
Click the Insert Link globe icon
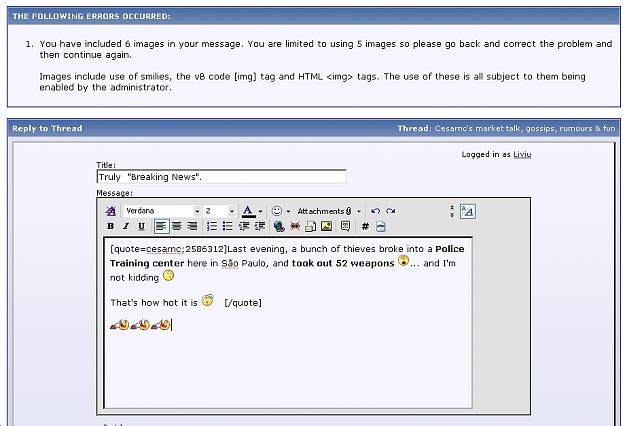click(279, 226)
